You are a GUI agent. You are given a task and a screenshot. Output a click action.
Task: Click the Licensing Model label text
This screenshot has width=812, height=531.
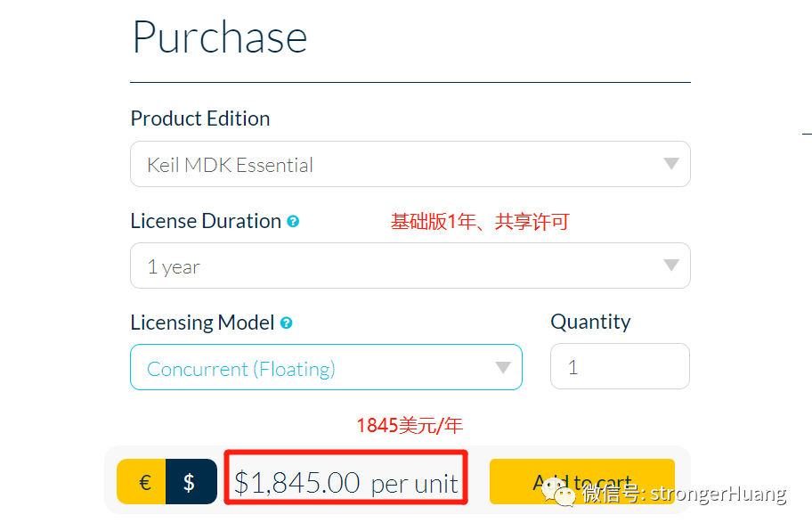[202, 323]
